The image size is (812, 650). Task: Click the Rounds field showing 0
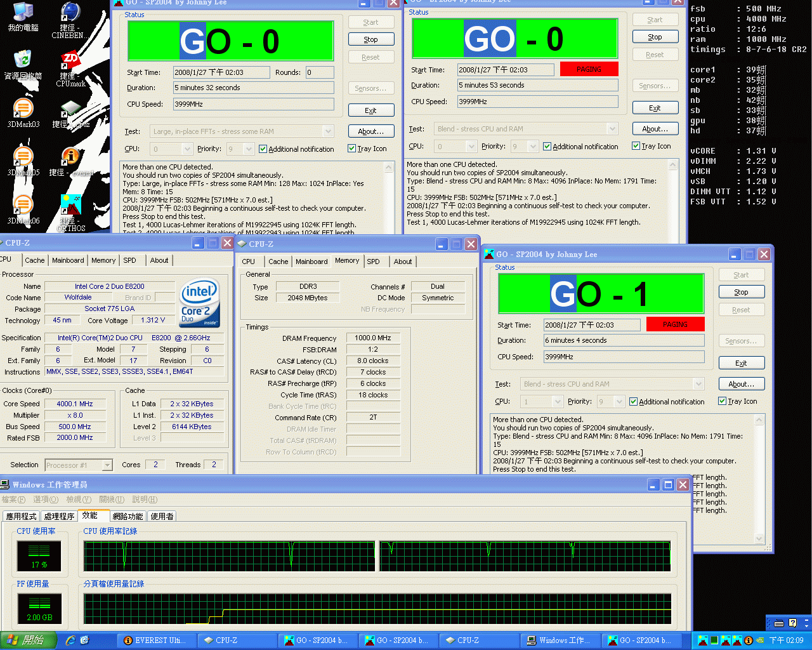(320, 72)
